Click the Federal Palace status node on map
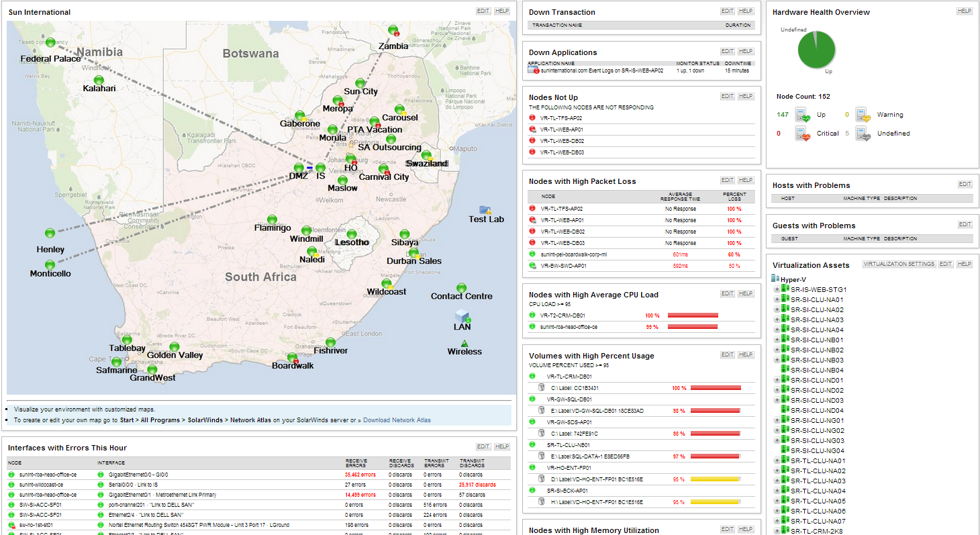Viewport: 980px width, 535px height. coord(50,42)
